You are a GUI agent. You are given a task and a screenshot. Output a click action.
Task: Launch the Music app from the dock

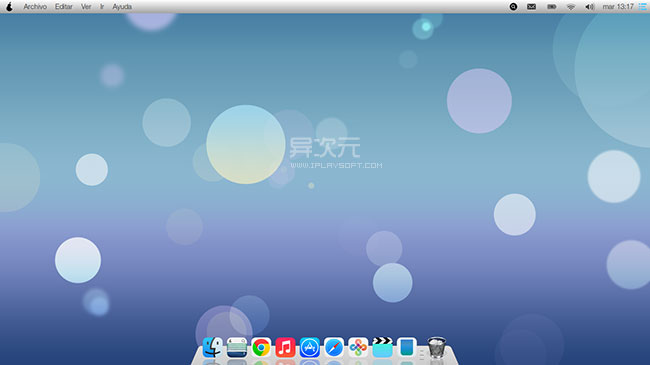(x=285, y=347)
